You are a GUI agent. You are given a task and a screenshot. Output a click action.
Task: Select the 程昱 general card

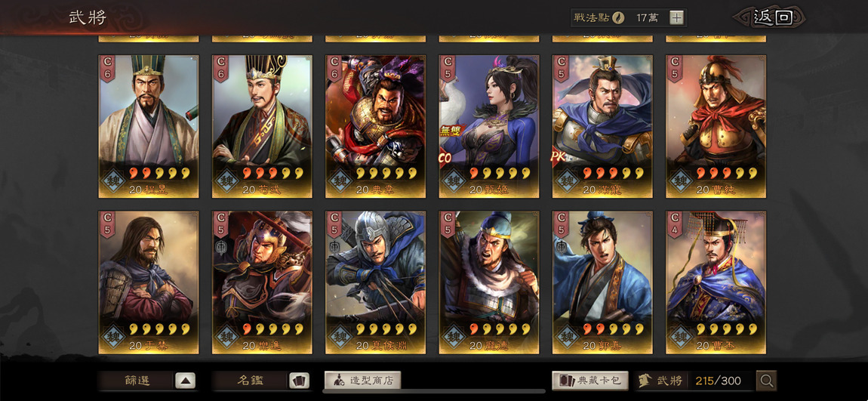[149, 126]
